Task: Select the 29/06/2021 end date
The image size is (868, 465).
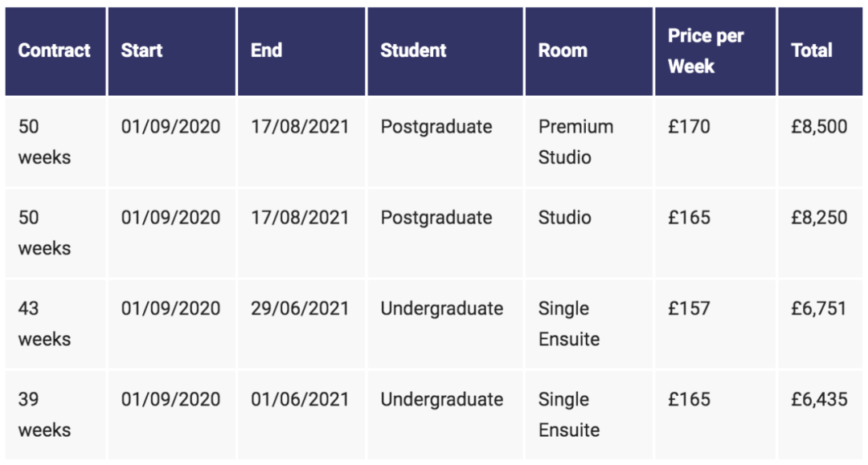Action: 300,308
